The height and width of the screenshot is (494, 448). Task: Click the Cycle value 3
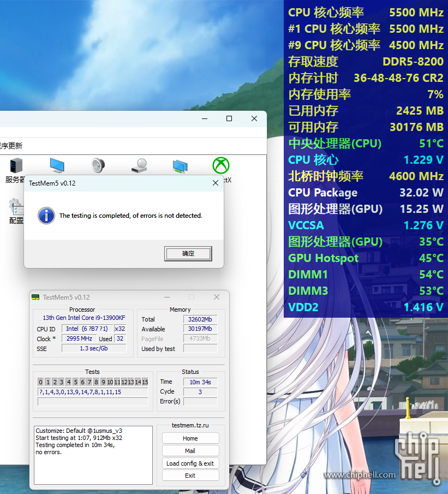[200, 392]
